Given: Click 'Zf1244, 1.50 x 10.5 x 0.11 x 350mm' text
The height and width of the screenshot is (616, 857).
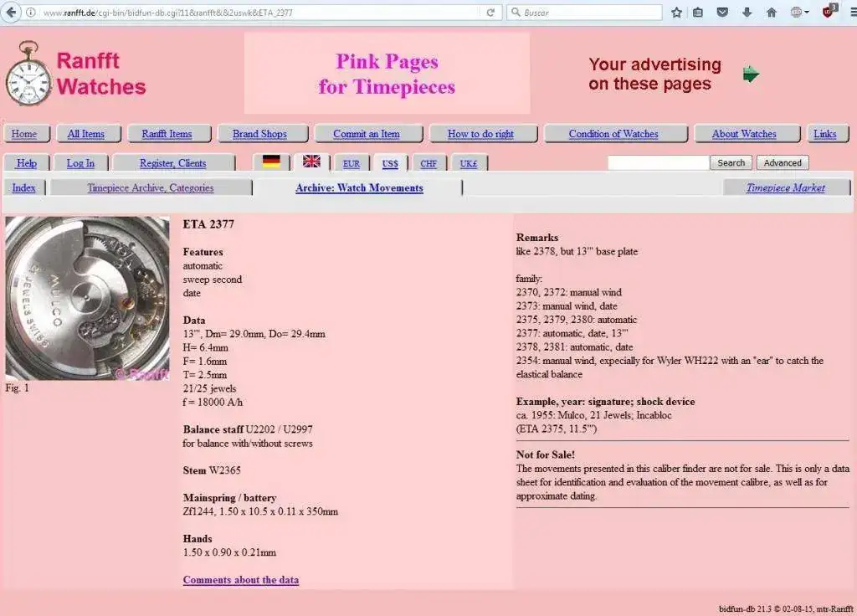Looking at the screenshot, I should [x=261, y=511].
